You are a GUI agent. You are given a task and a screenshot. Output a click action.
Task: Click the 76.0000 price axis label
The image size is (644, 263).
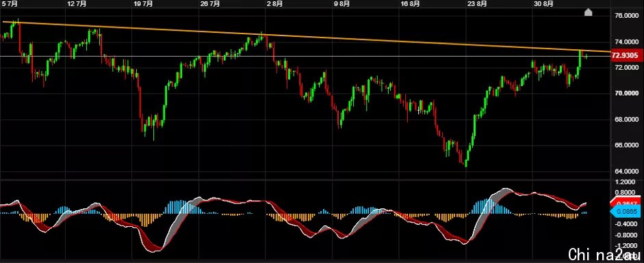(628, 16)
